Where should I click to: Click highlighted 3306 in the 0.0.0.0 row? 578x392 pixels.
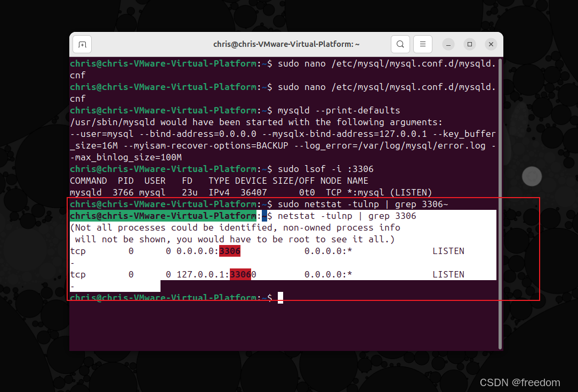[230, 251]
